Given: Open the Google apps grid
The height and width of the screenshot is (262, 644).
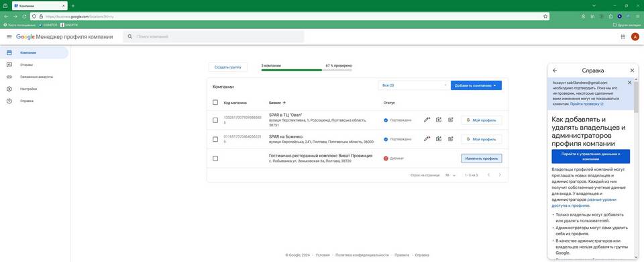Looking at the screenshot, I should click(x=623, y=36).
